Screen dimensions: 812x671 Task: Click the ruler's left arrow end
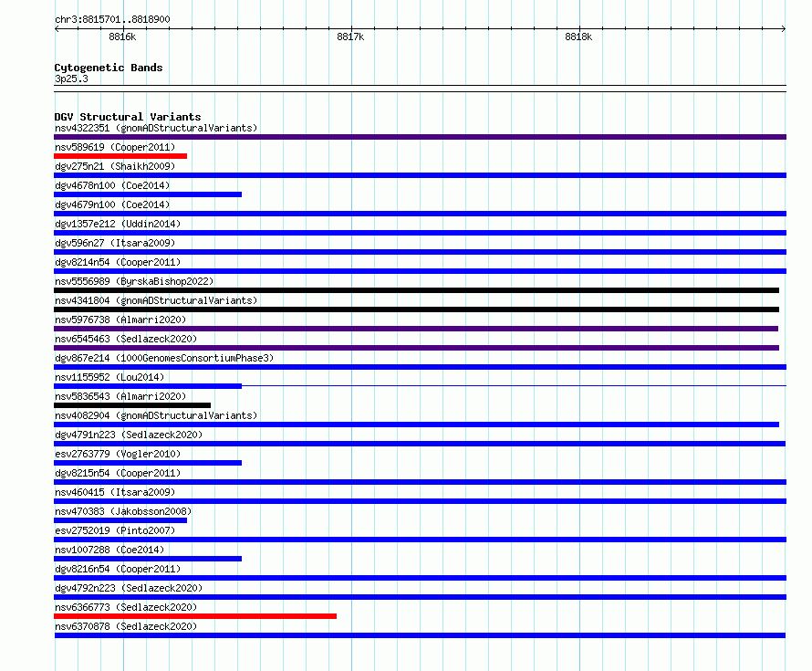tap(57, 29)
